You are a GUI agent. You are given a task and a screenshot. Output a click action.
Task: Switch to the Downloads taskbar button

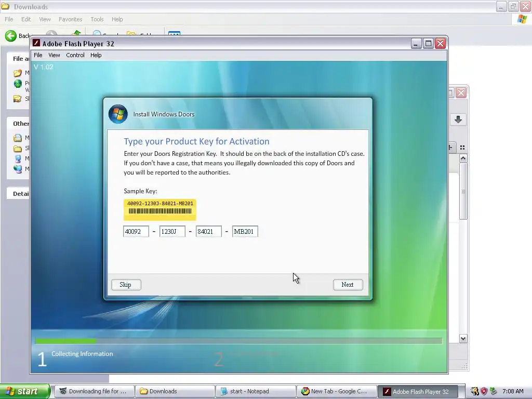(175, 391)
